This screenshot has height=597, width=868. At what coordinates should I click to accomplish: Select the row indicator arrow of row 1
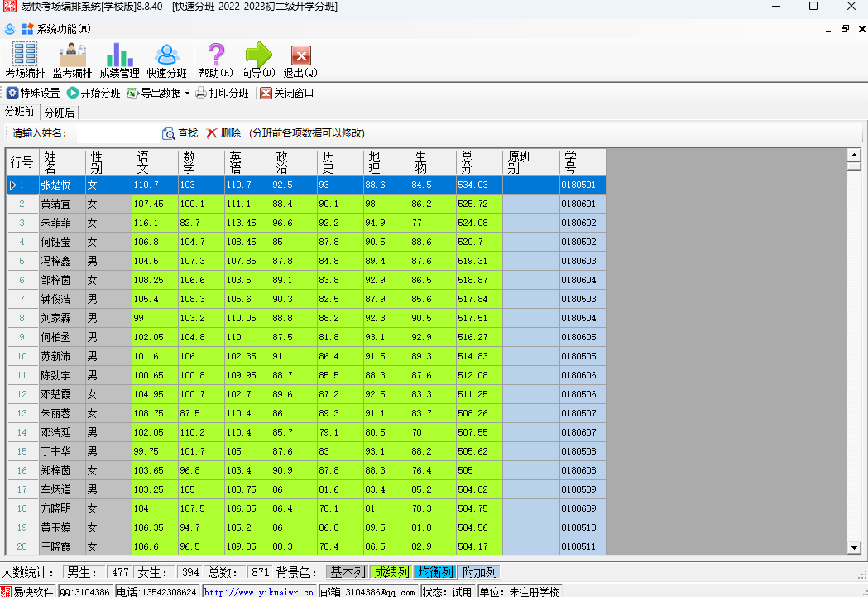point(12,185)
